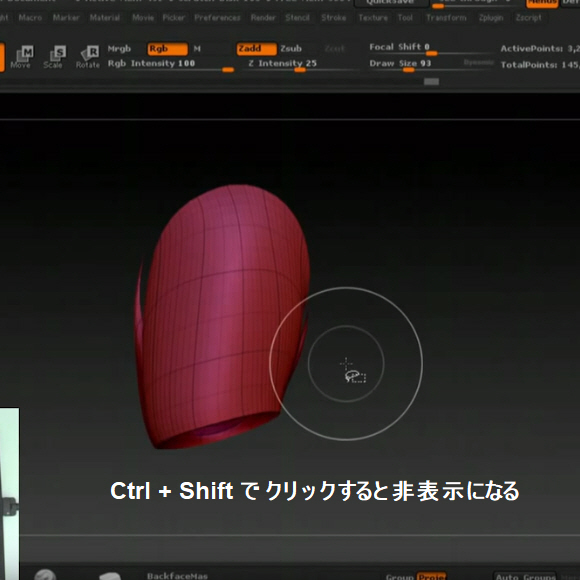Click the Group button
The width and height of the screenshot is (580, 580).
tap(399, 576)
